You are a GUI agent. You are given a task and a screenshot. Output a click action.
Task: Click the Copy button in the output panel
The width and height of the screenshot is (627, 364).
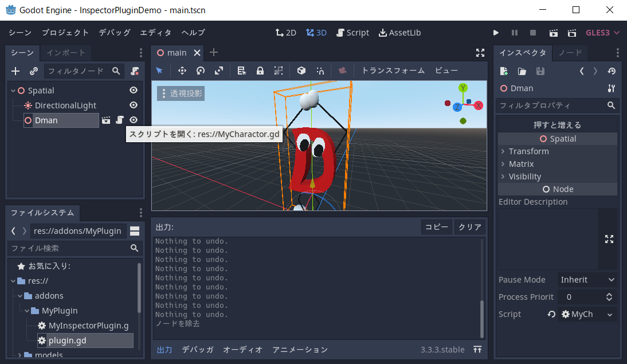(436, 226)
